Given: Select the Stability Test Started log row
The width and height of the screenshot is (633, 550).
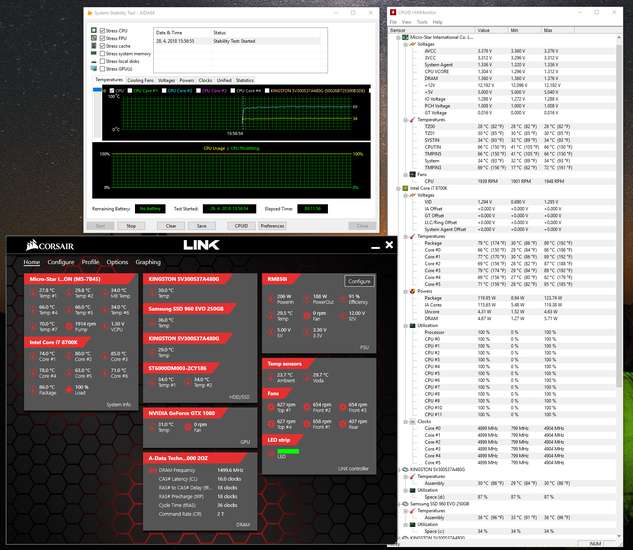Looking at the screenshot, I should 238,41.
